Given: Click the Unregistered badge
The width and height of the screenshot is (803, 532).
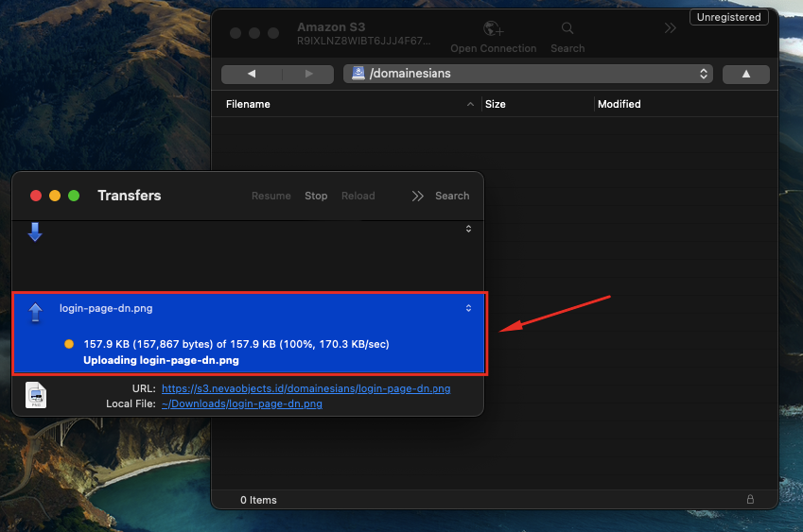Looking at the screenshot, I should tap(728, 17).
